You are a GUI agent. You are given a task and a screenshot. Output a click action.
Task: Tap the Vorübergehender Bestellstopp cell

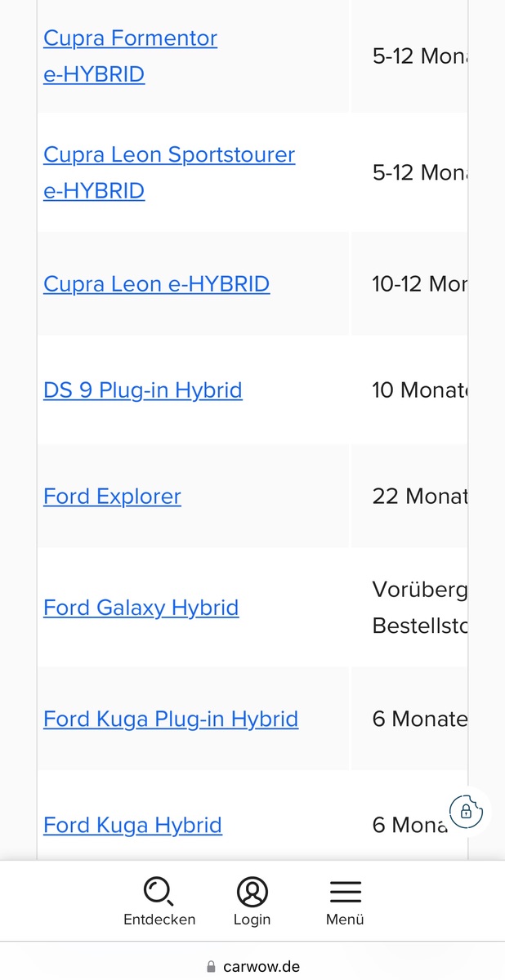click(418, 608)
